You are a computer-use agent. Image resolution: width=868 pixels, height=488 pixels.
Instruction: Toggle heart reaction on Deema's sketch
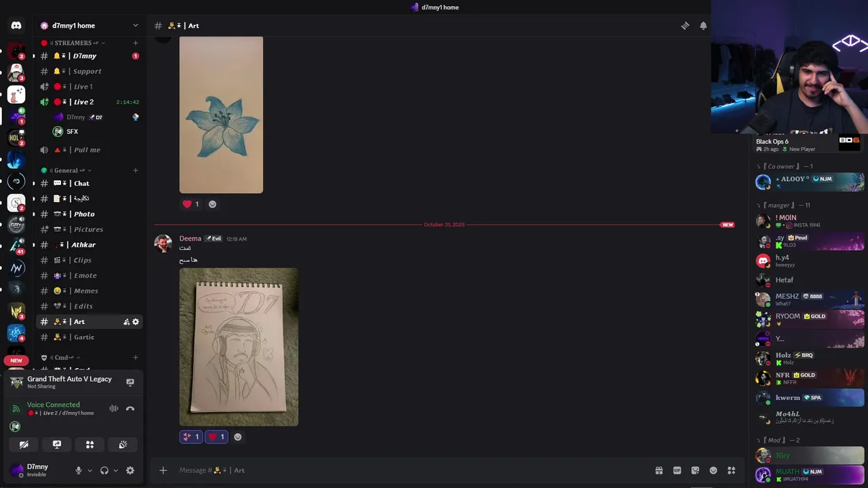[x=216, y=437]
